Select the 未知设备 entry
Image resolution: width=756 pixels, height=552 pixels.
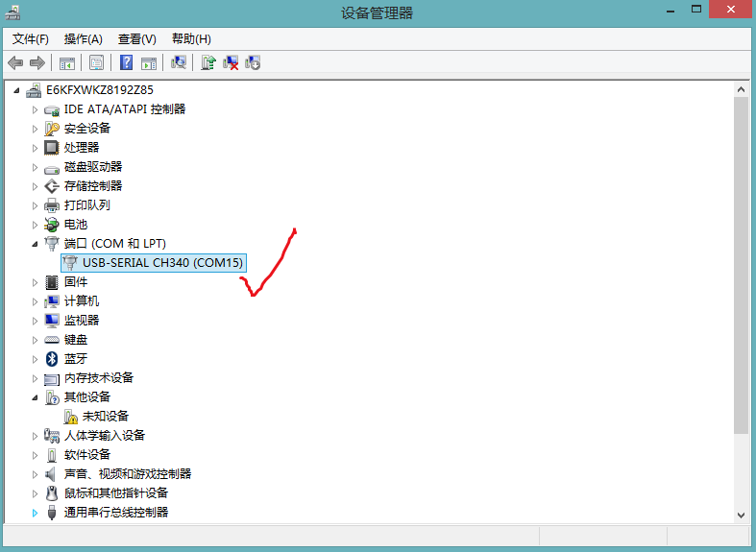[x=106, y=417]
